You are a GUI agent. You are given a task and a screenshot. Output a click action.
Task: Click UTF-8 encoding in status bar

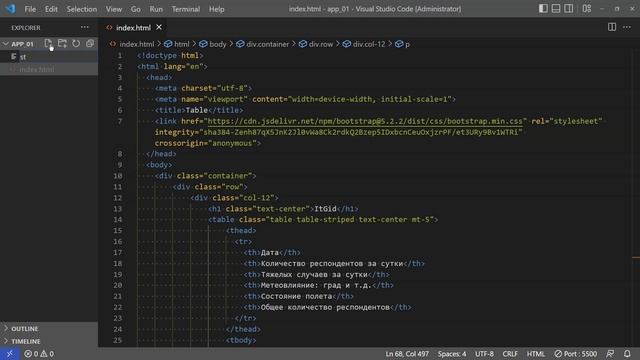click(x=484, y=354)
